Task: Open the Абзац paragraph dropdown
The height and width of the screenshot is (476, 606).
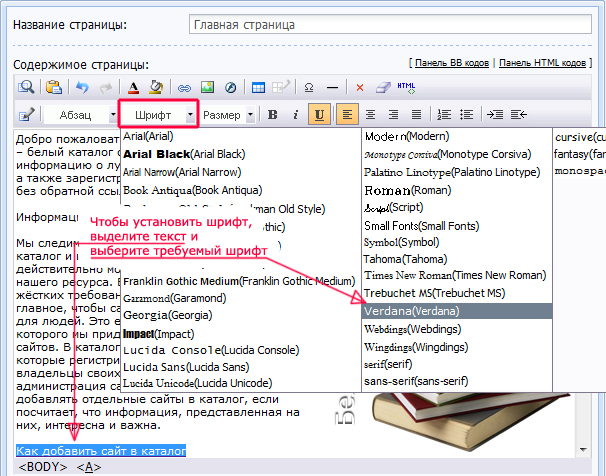Action: 80,115
